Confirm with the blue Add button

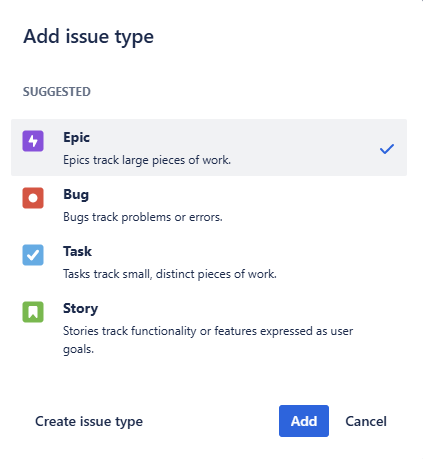304,421
